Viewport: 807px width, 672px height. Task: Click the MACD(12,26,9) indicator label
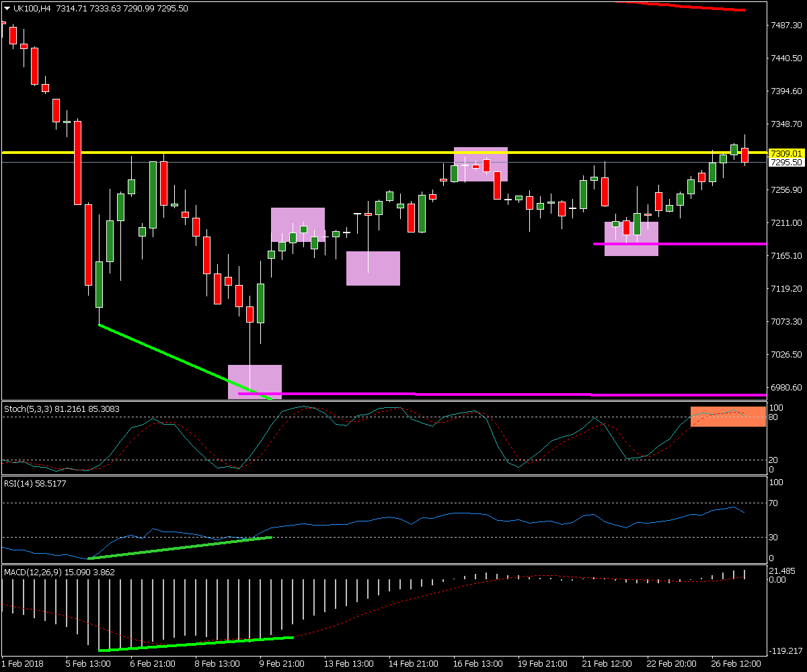31,572
